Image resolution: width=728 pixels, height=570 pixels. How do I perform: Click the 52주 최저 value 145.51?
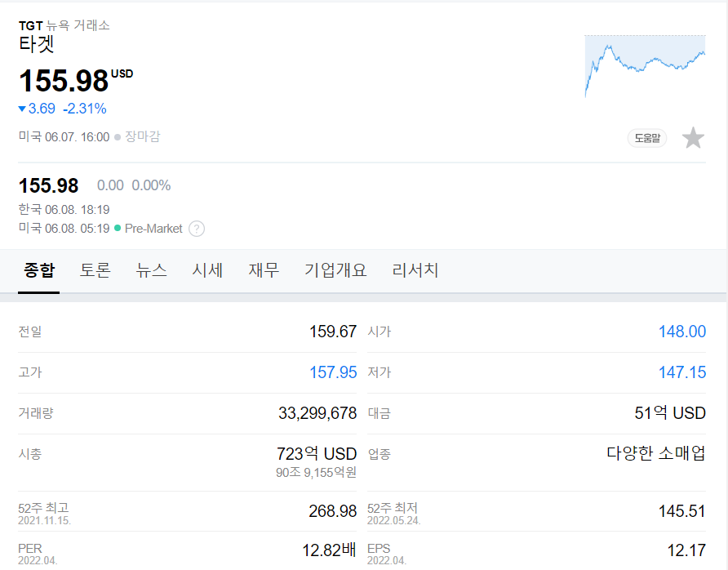click(x=682, y=511)
